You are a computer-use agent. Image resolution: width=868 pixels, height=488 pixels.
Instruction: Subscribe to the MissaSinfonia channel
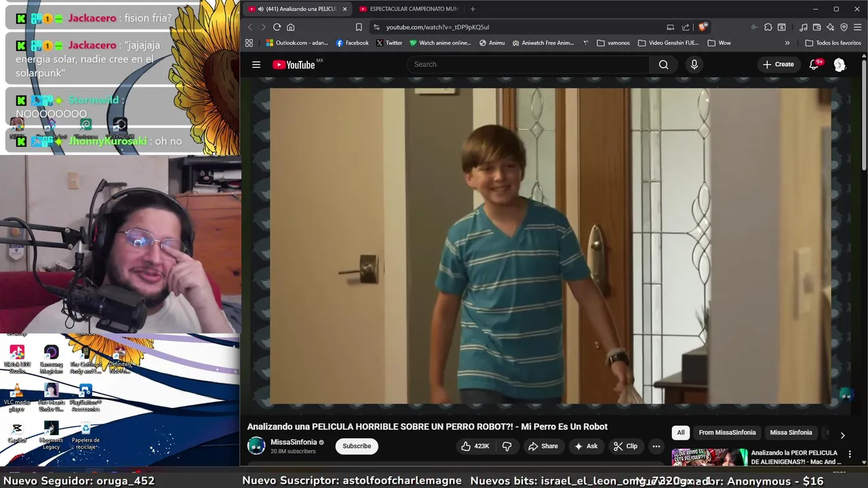[x=357, y=446]
